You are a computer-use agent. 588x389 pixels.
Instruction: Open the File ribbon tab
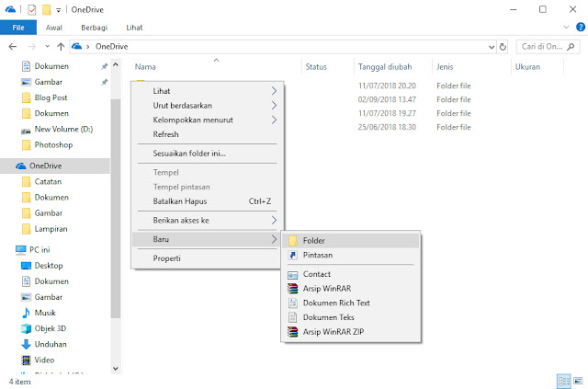click(x=18, y=28)
